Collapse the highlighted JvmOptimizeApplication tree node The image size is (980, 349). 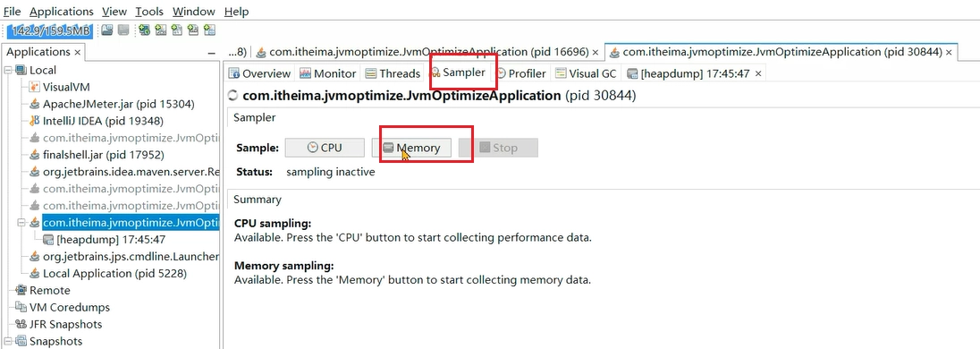20,223
